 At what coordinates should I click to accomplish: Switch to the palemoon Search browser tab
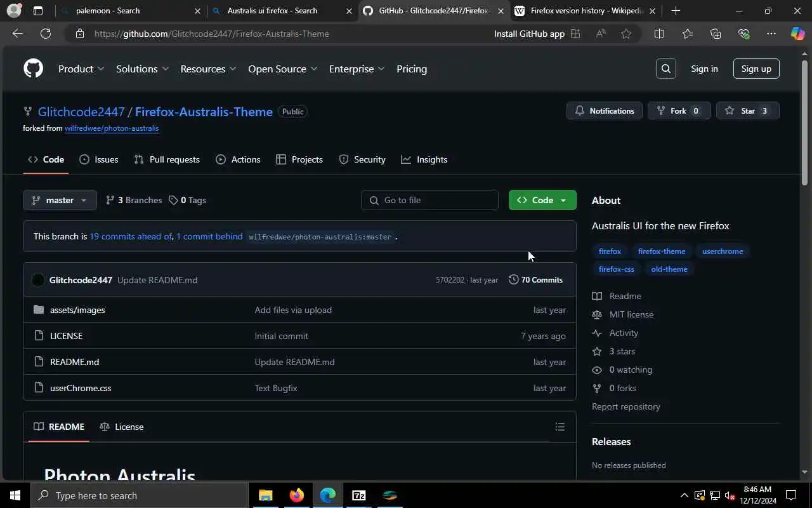(130, 11)
